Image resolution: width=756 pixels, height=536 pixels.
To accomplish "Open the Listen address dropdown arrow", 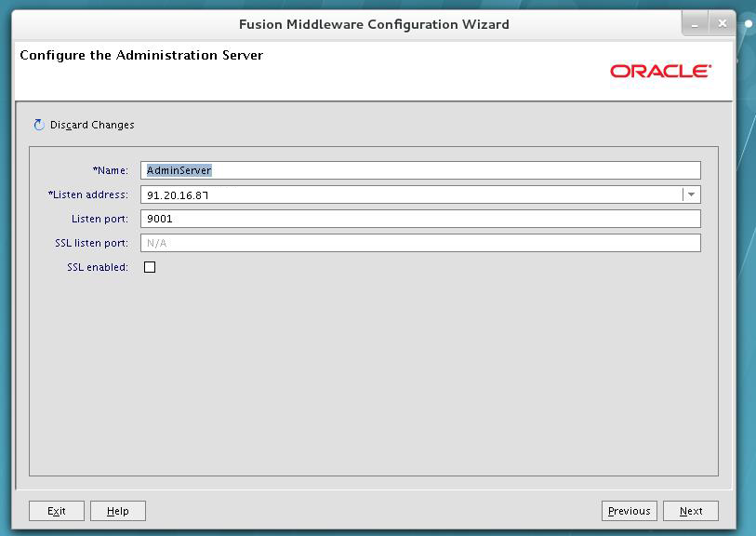I will tap(692, 194).
